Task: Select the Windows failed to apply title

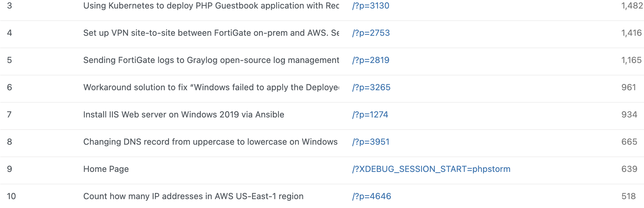Action: click(x=211, y=88)
